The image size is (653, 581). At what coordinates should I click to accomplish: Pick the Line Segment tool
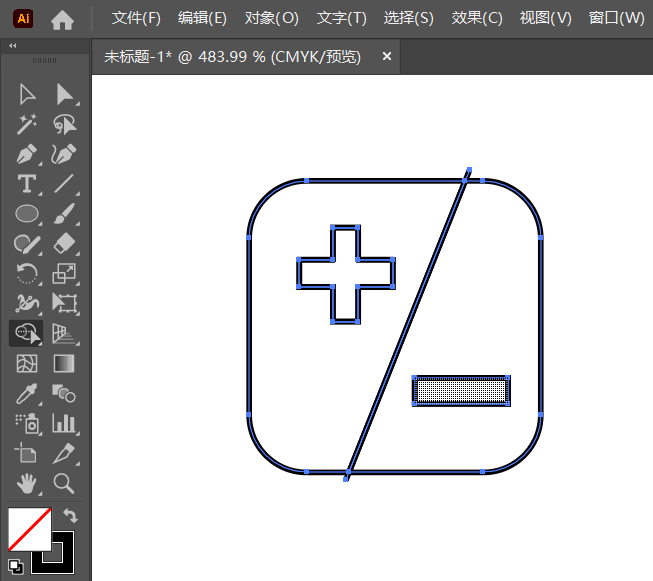coord(64,184)
